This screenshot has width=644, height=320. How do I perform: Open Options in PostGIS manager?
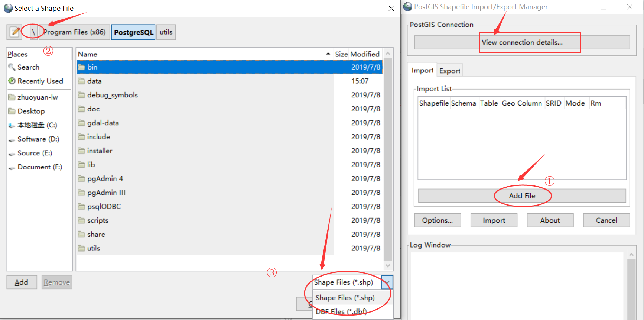point(438,220)
